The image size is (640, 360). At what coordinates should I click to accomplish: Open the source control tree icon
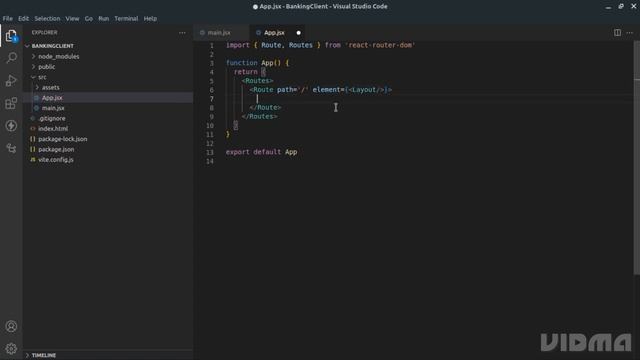(x=11, y=148)
